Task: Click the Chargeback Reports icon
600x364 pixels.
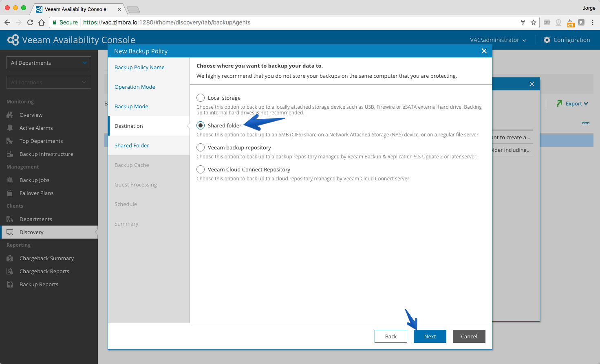Action: [10, 271]
